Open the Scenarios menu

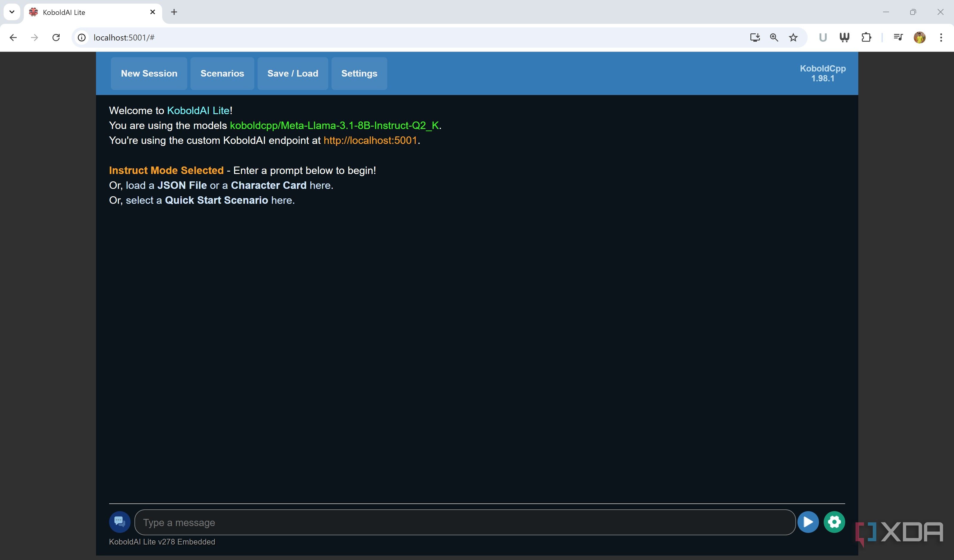pyautogui.click(x=222, y=73)
